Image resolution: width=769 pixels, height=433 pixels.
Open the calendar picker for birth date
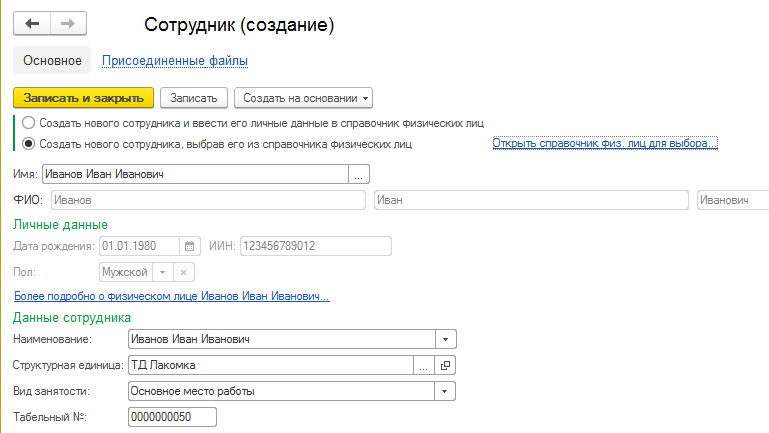click(189, 246)
